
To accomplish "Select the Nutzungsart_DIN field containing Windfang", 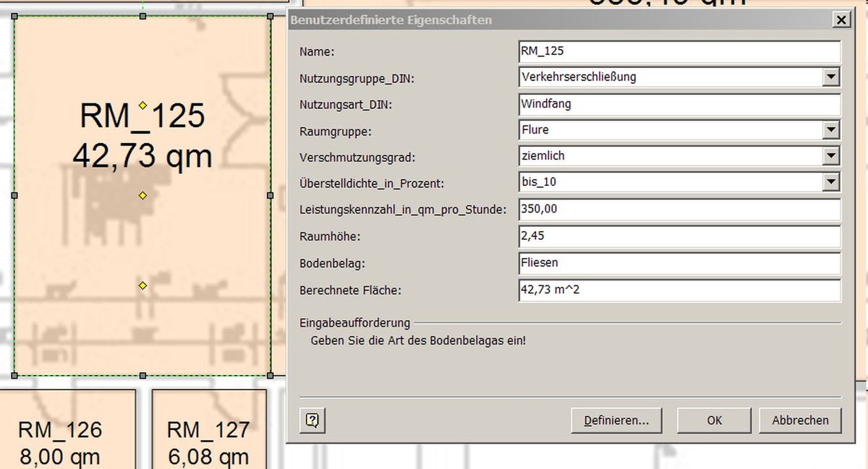I will click(678, 104).
